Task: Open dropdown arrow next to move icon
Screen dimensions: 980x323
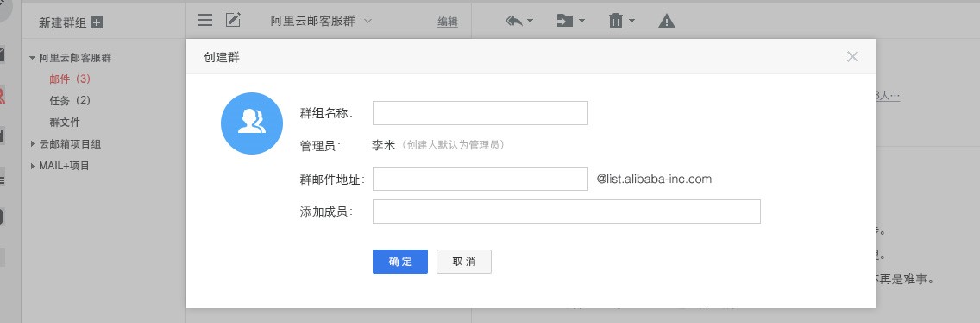Action: [581, 22]
